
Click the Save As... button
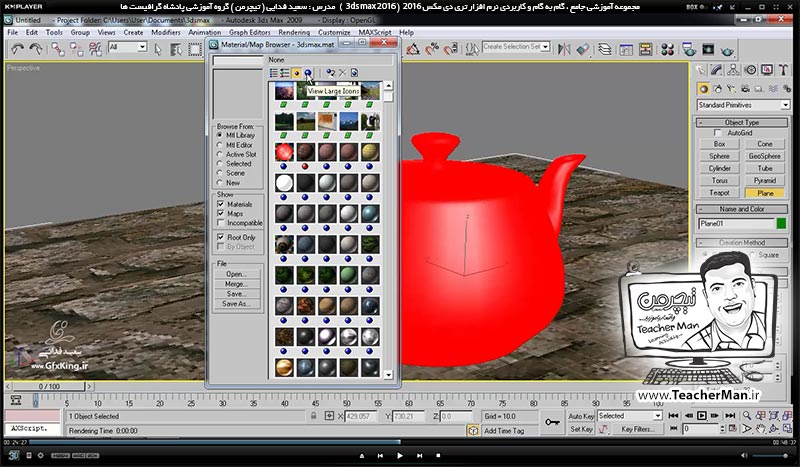pos(236,304)
